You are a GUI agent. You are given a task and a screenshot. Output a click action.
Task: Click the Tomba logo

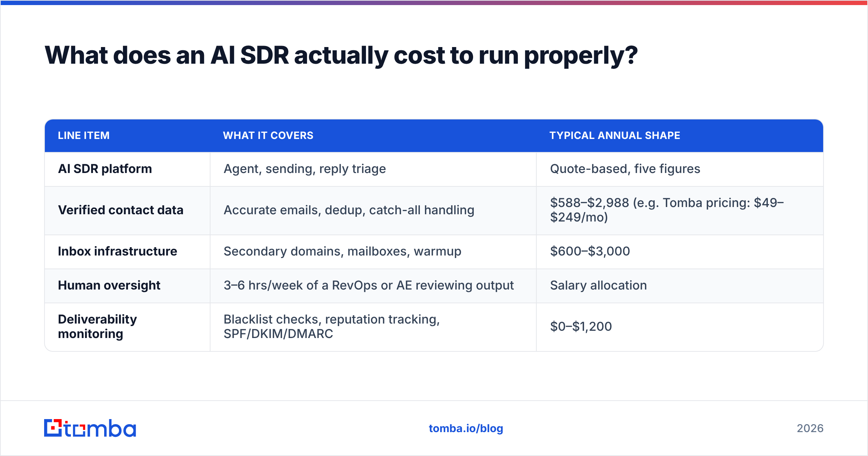(90, 428)
